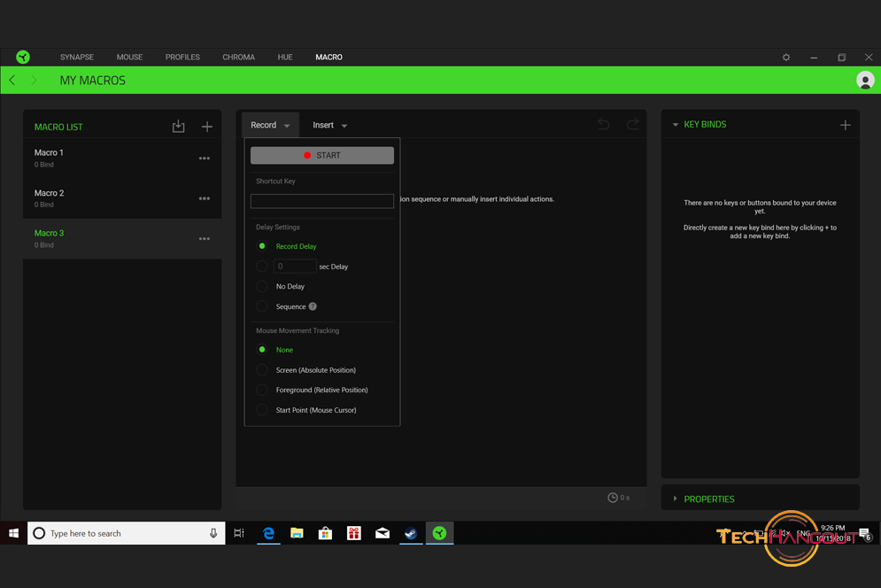Import a macro using the import icon
This screenshot has height=588, width=881.
click(x=178, y=127)
